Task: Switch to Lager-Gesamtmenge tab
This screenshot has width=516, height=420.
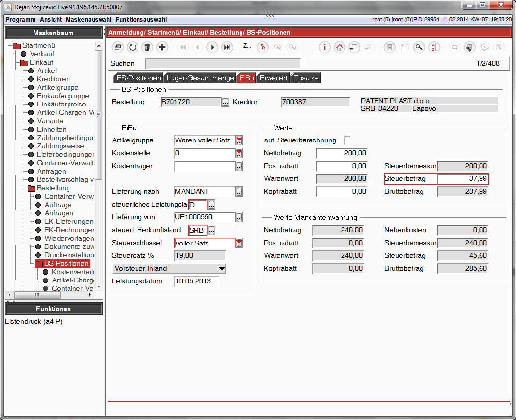Action: tap(200, 78)
